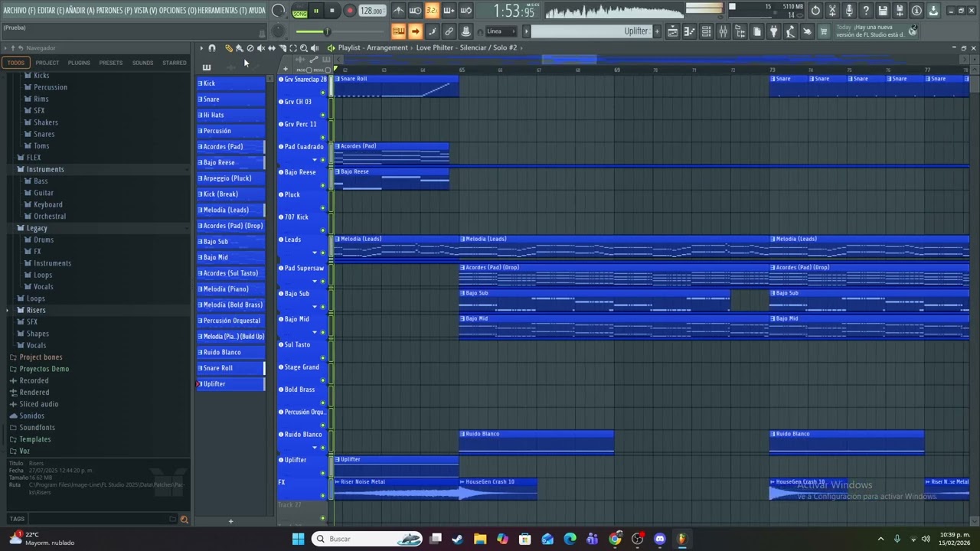Select the Melodía (Piano) pattern
The width and height of the screenshot is (980, 551).
[231, 289]
